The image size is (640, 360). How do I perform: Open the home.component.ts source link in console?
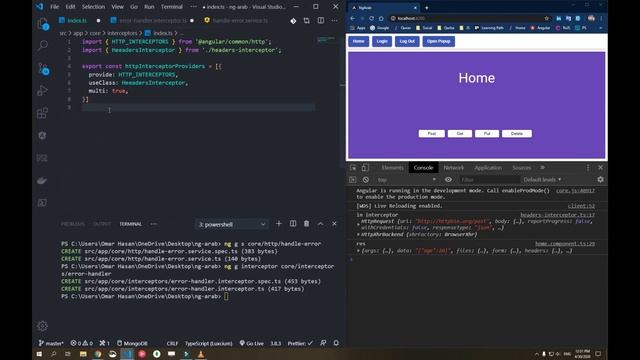pos(565,244)
